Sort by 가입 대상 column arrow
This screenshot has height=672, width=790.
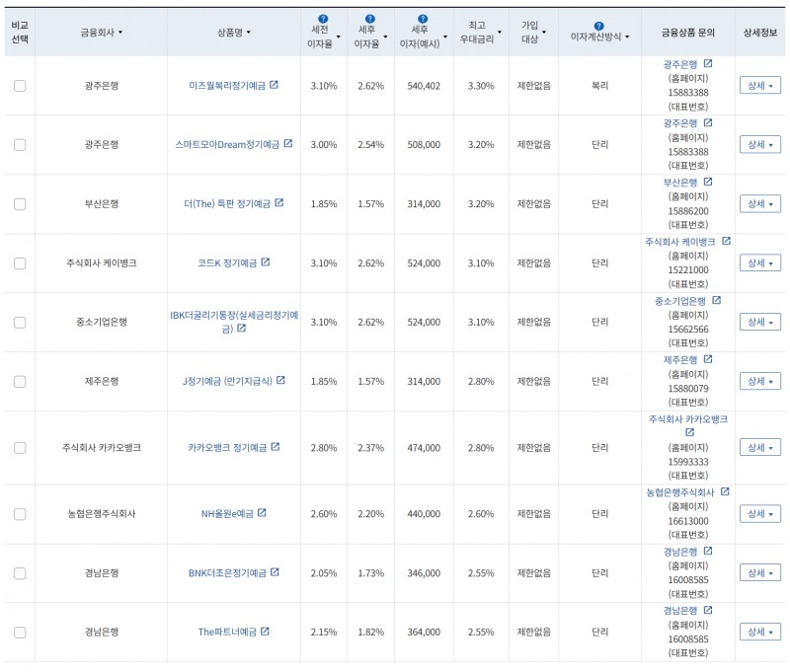point(544,33)
